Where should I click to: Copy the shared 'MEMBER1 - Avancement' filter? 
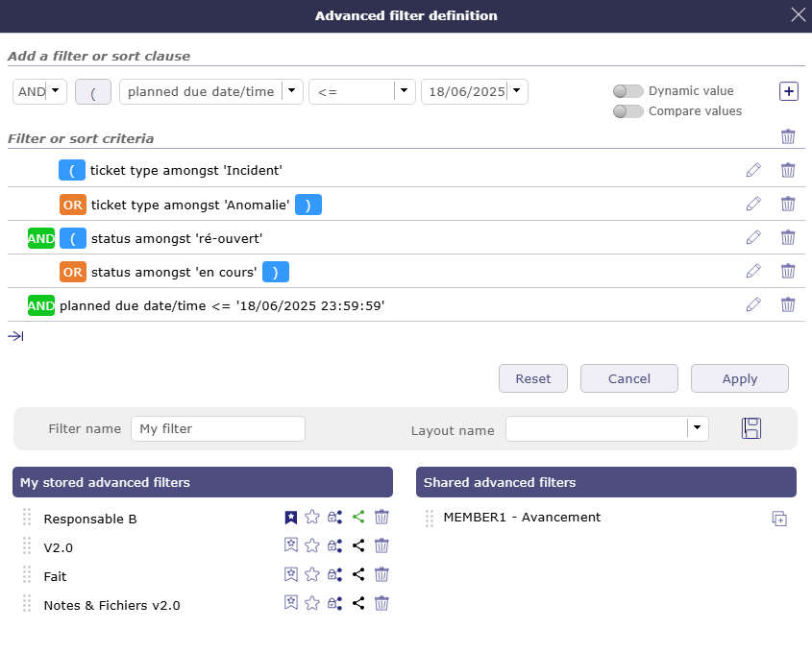click(x=779, y=519)
